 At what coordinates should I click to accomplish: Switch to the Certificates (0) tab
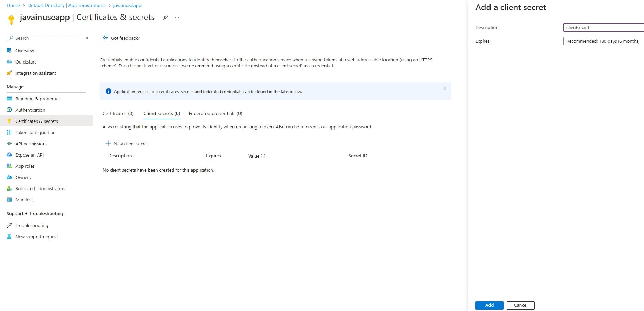118,113
